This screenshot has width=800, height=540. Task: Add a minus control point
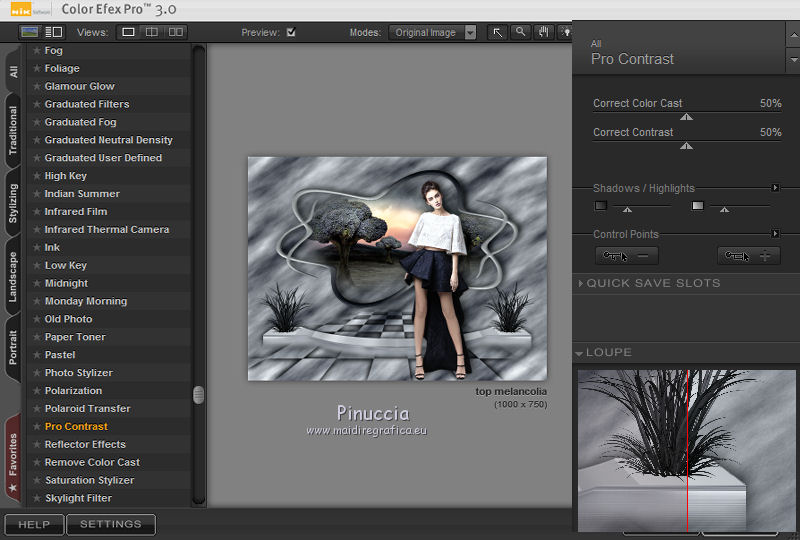(x=627, y=256)
